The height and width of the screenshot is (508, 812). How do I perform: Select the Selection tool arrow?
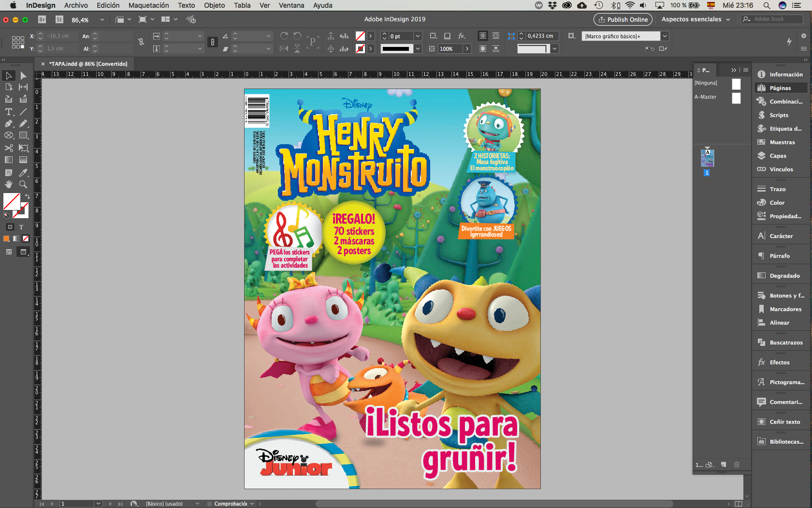(9, 75)
